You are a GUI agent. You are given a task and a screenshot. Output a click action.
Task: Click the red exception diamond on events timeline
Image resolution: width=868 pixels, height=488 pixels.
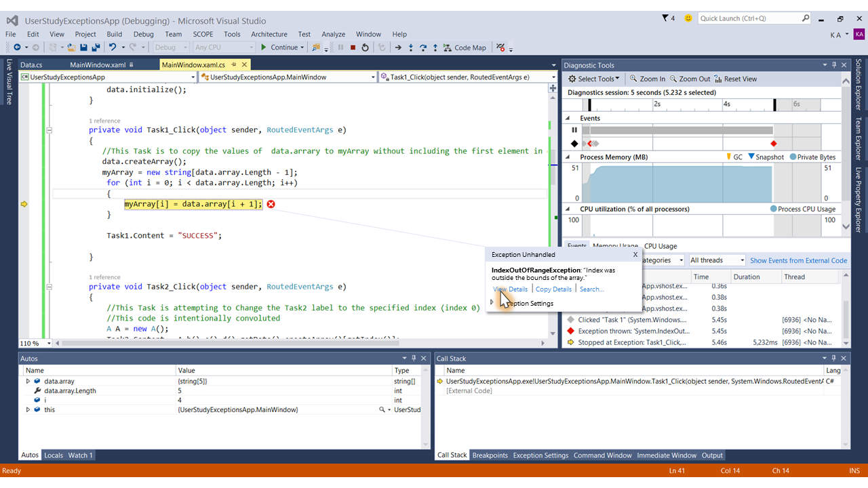pos(773,144)
